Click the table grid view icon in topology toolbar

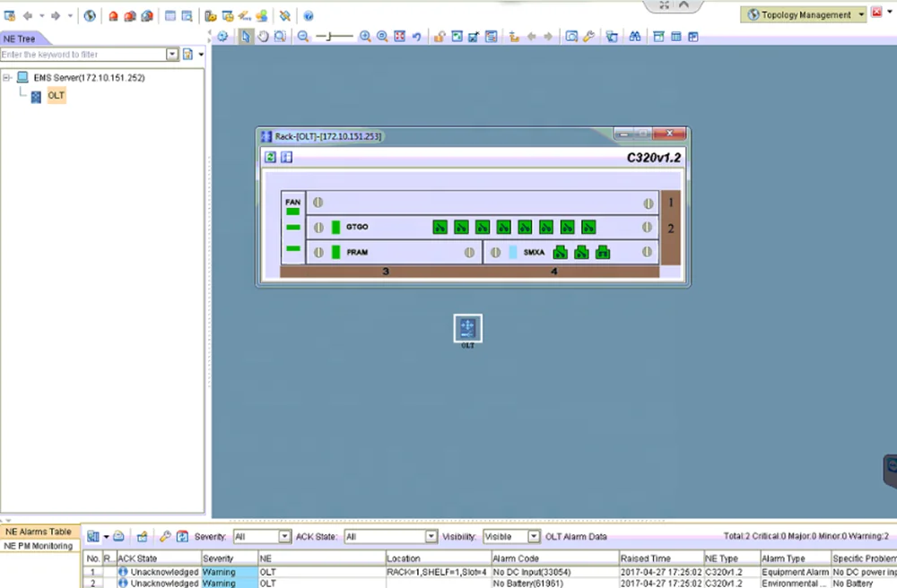pos(675,37)
